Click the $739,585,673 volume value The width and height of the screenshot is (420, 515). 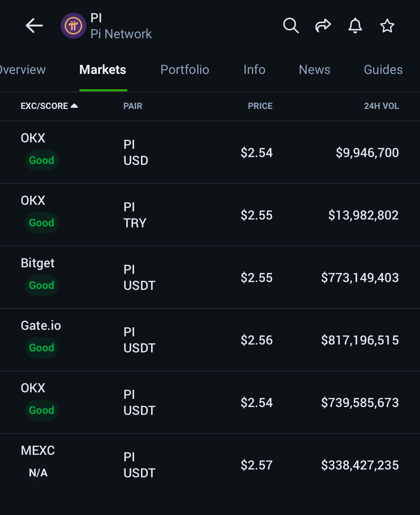coord(360,402)
